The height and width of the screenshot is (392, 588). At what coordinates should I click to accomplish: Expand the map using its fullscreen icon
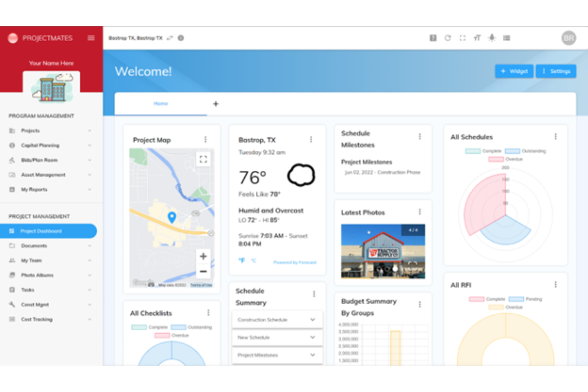coord(203,160)
